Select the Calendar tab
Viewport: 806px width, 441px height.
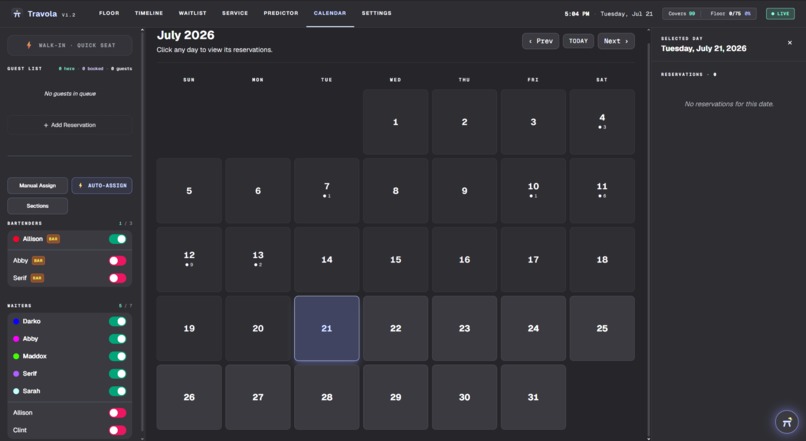click(330, 13)
